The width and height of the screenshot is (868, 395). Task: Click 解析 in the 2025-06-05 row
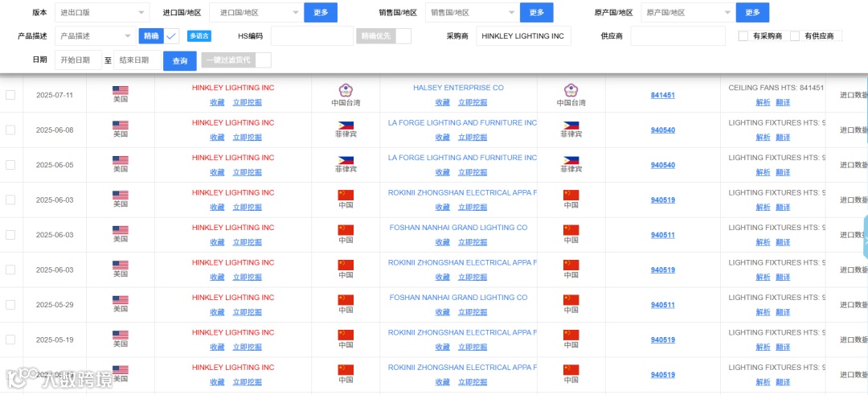(x=764, y=171)
